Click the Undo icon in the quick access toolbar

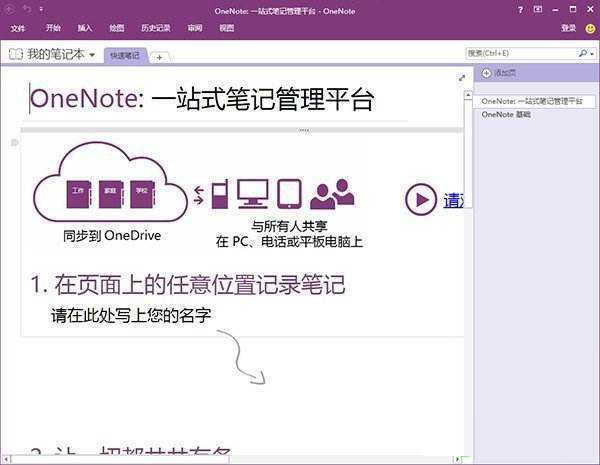[26, 9]
